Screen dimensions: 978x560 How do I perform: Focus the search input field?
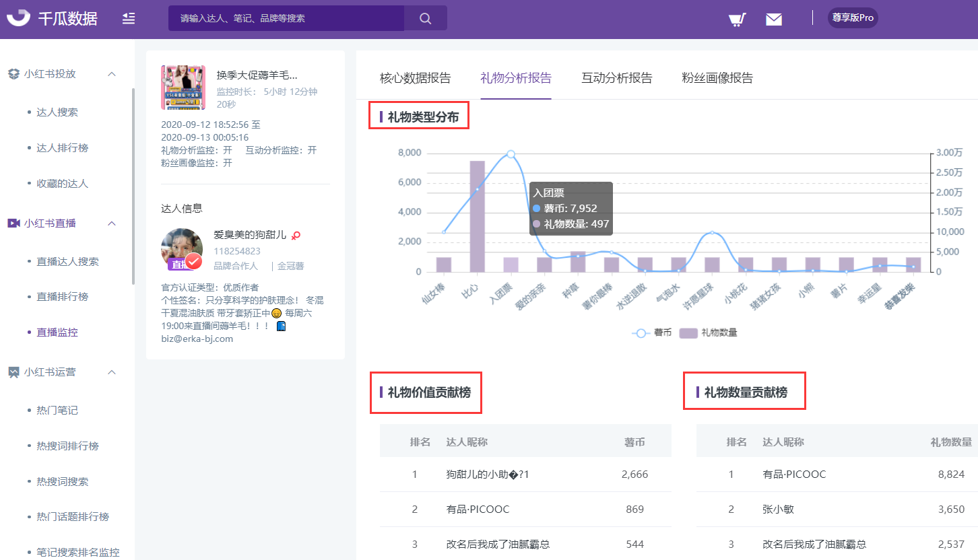(286, 19)
